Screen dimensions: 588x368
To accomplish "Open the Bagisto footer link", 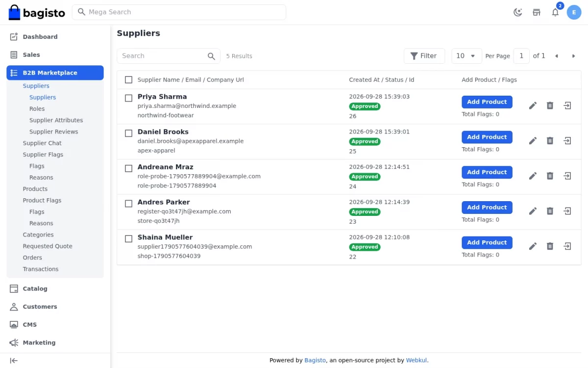I will click(315, 360).
